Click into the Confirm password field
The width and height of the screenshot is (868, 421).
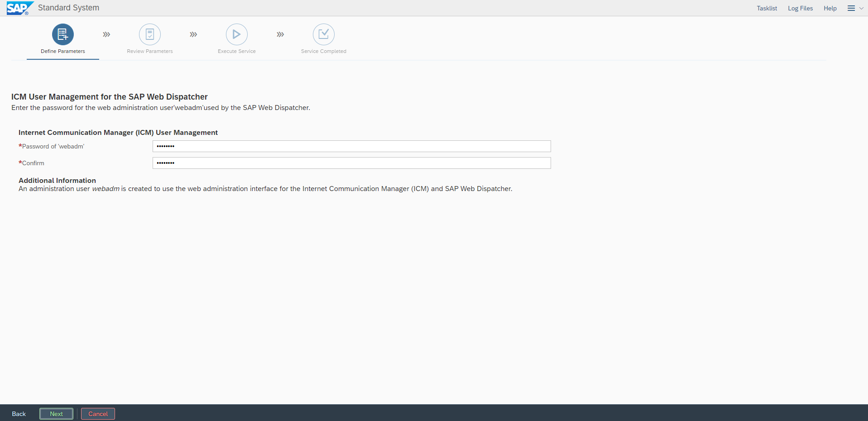tap(351, 163)
